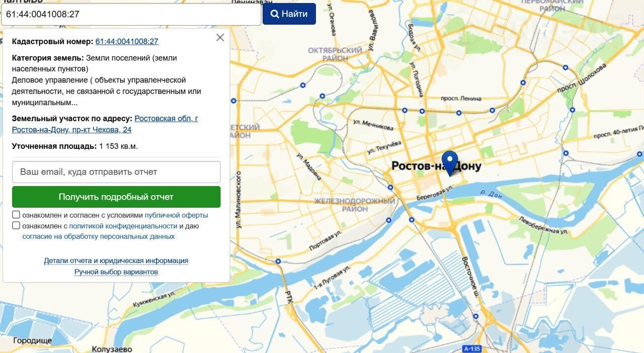Click the cadastral number search field

point(131,14)
